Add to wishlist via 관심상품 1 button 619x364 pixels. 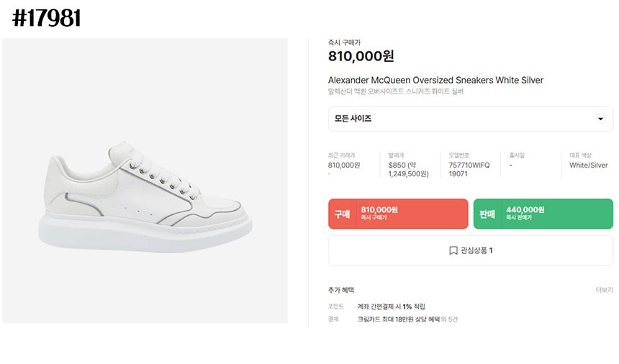point(471,250)
